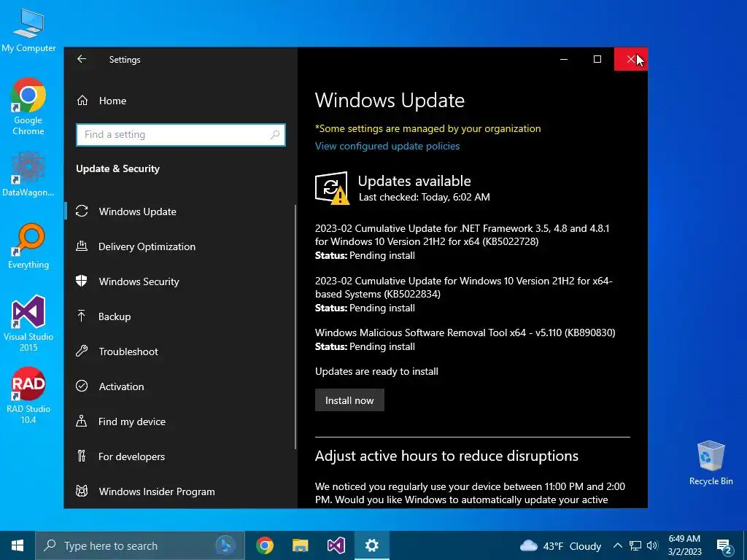This screenshot has height=560, width=747.
Task: Select the Everything search desktop shortcut
Action: tap(28, 246)
